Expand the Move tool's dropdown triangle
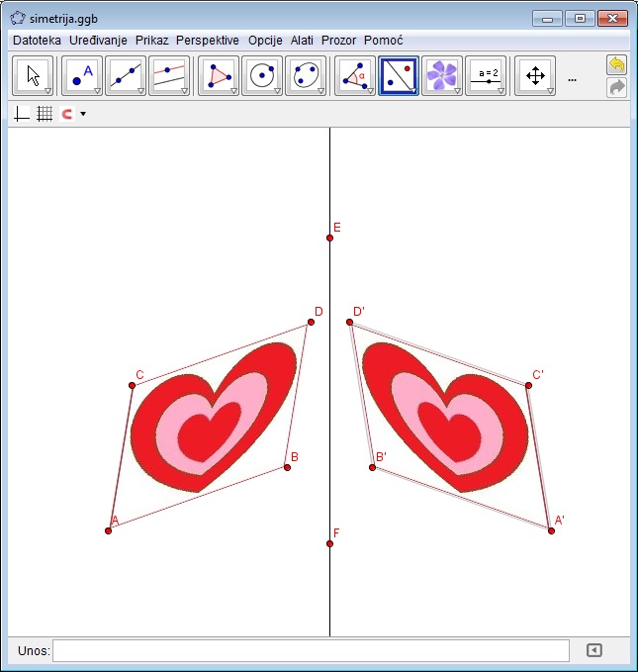 pos(48,91)
